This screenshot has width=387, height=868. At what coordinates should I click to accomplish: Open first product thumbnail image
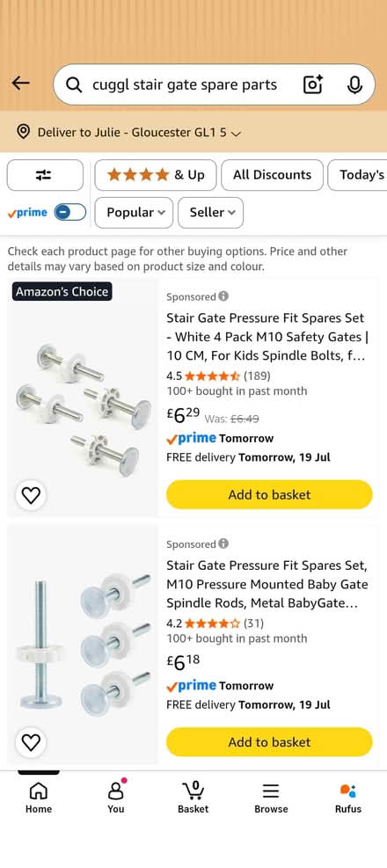tap(83, 398)
